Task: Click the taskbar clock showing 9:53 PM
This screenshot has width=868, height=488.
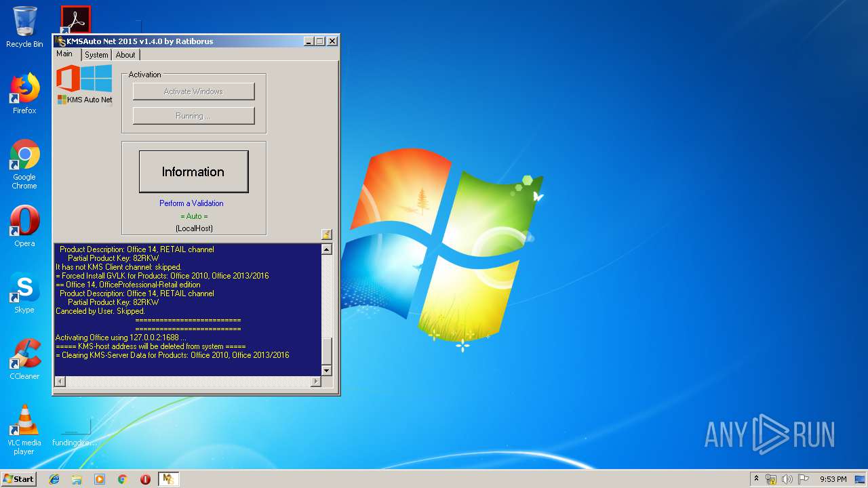Action: [x=833, y=479]
